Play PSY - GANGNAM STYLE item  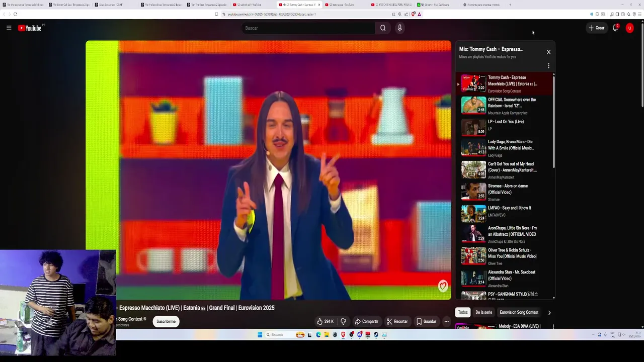[507, 295]
